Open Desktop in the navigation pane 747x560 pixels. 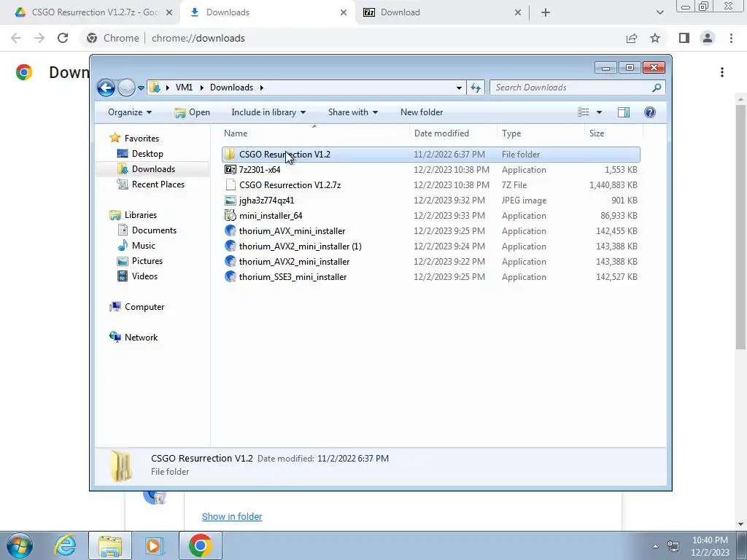pyautogui.click(x=147, y=154)
